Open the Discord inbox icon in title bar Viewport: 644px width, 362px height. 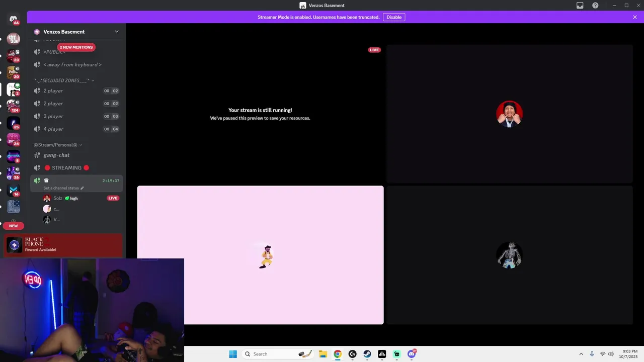[580, 6]
